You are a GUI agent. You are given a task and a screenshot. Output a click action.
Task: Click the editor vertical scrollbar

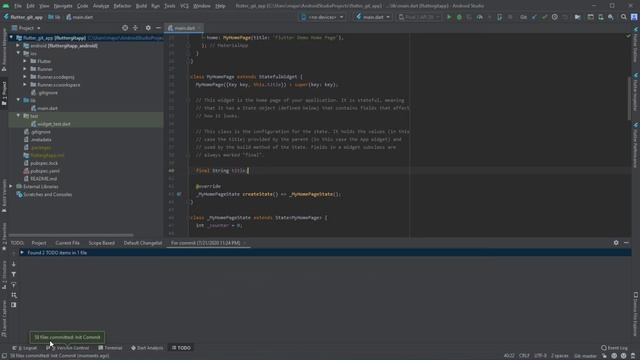(629, 98)
